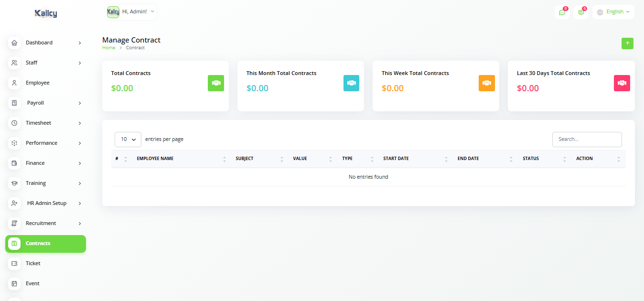Click the Event calendar icon in sidebar
This screenshot has height=301, width=644.
tap(14, 283)
